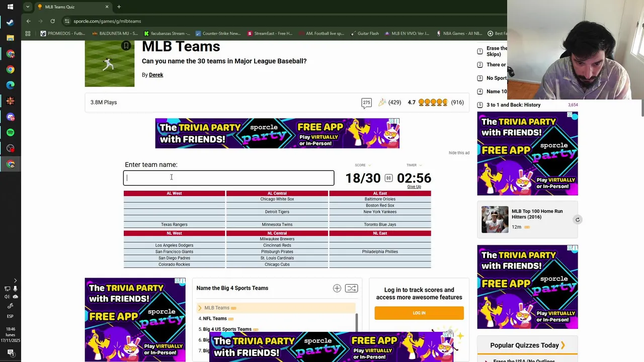
Task: Open Spotify from the taskbar
Action: (10, 132)
